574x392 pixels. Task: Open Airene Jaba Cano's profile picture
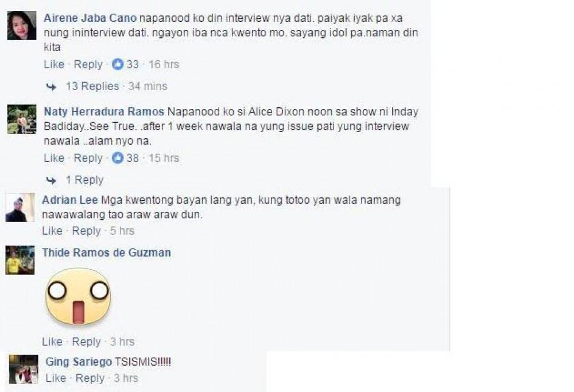[22, 25]
